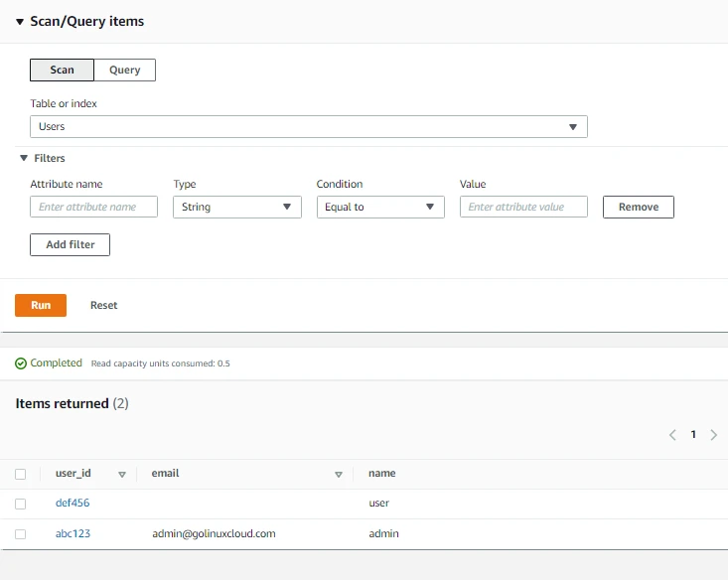Sort by user_id column arrow icon

click(x=122, y=475)
